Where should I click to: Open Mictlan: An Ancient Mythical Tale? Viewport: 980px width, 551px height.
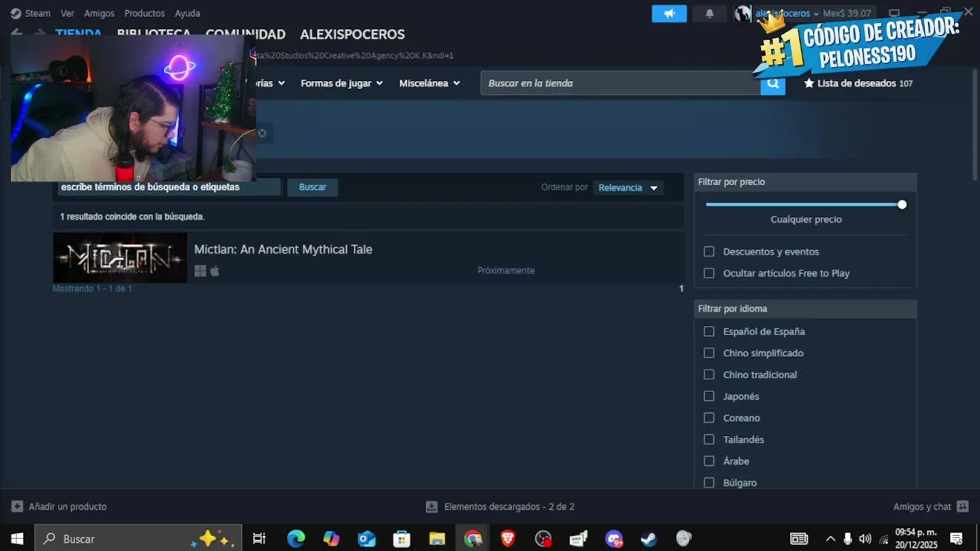pyautogui.click(x=283, y=249)
